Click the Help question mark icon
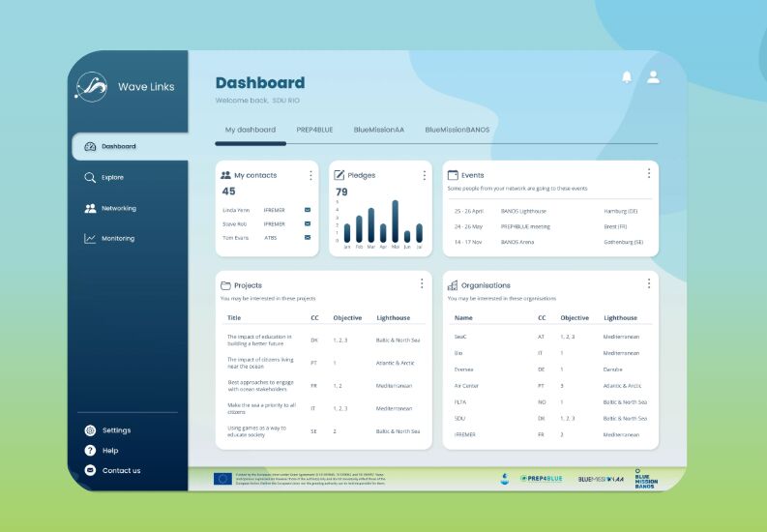 click(90, 451)
